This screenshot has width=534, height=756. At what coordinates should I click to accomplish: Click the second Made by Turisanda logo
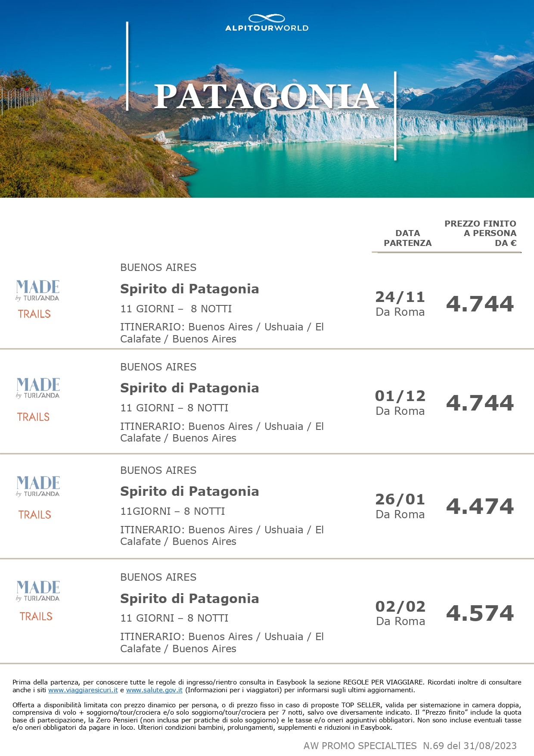(x=38, y=388)
